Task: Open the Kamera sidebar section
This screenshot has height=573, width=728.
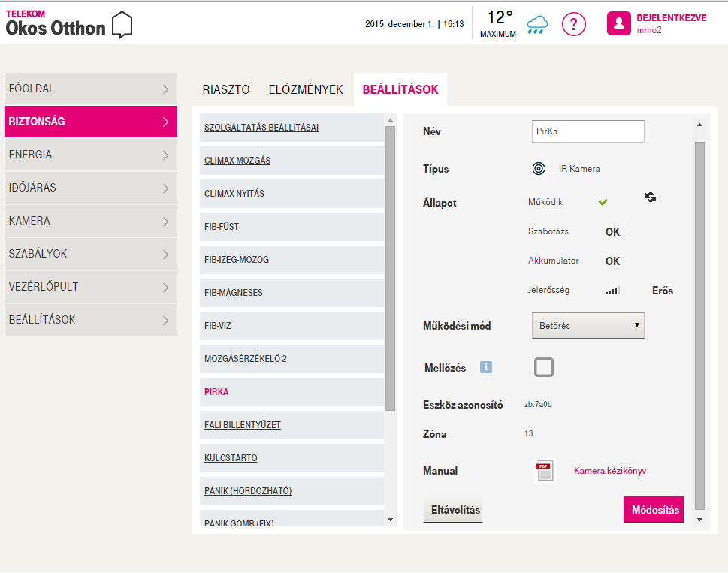Action: 91,221
